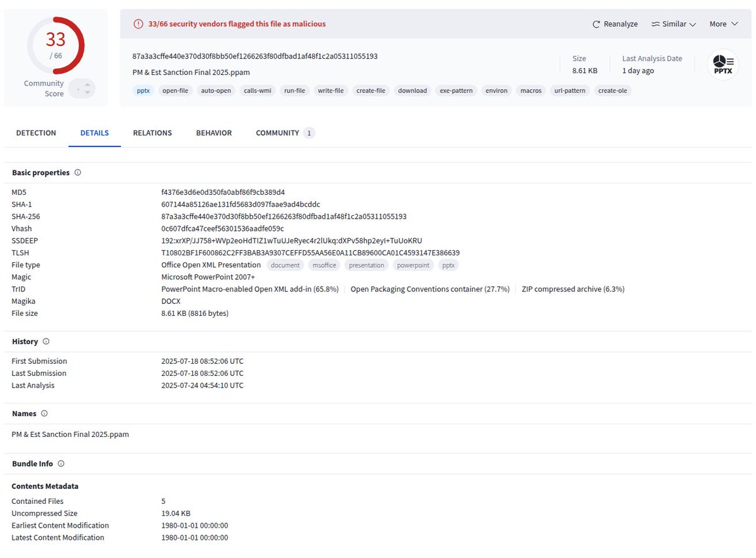Click the create-file tag
The width and height of the screenshot is (756, 558).
[371, 91]
